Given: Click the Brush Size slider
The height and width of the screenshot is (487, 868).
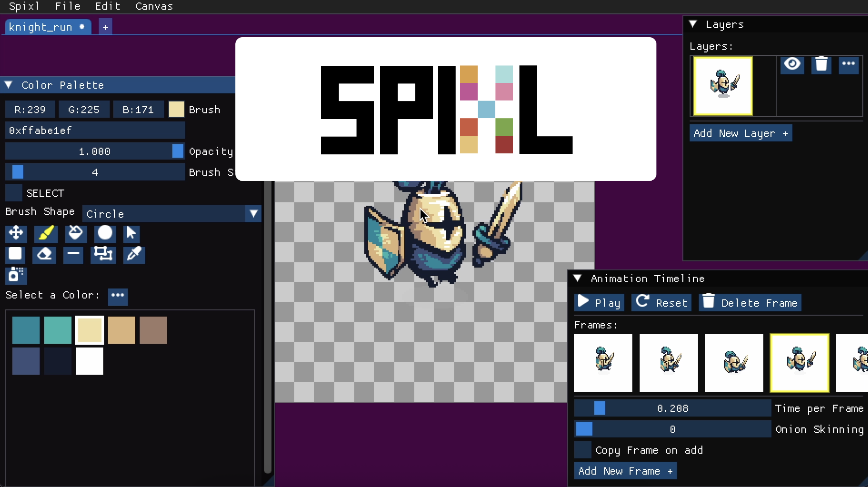Looking at the screenshot, I should click(95, 172).
